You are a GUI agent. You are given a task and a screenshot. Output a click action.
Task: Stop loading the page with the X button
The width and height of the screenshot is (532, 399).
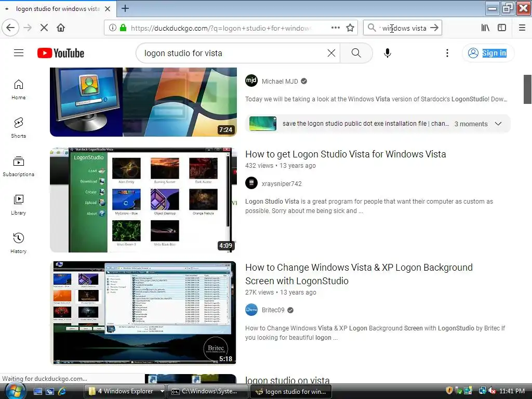[44, 28]
